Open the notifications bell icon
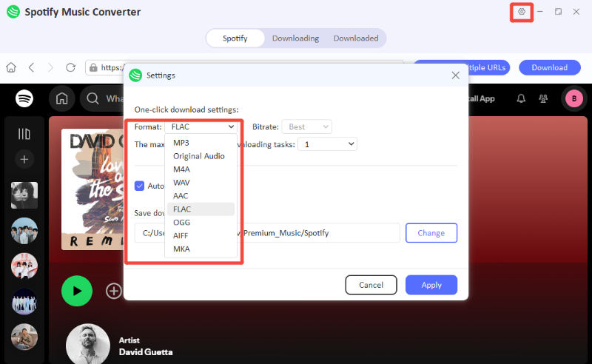The width and height of the screenshot is (592, 364). pyautogui.click(x=521, y=98)
